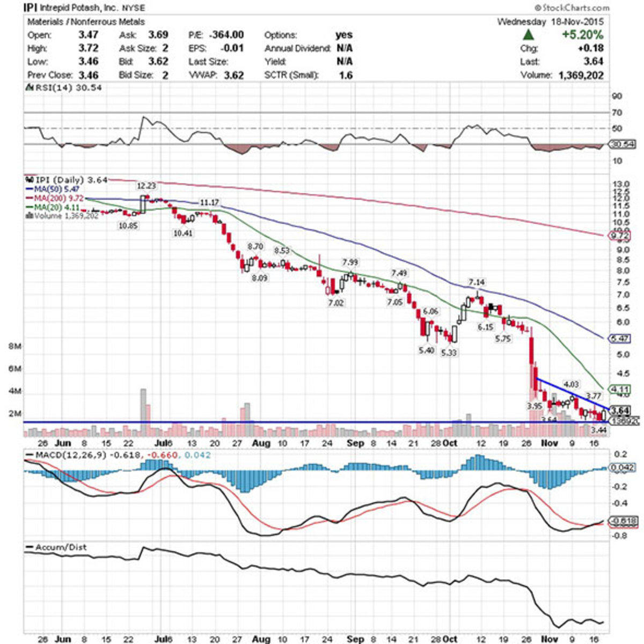Click the 5.33 price low annotation
This screenshot has width=644, height=644.
[x=449, y=353]
